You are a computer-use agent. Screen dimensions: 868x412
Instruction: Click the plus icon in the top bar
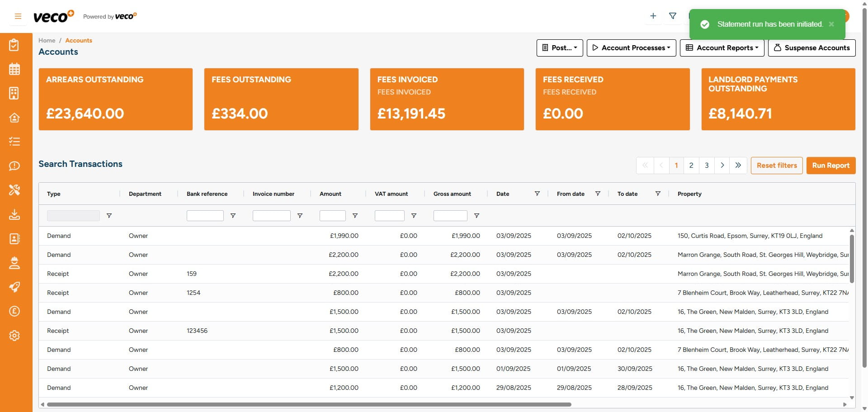coord(653,16)
